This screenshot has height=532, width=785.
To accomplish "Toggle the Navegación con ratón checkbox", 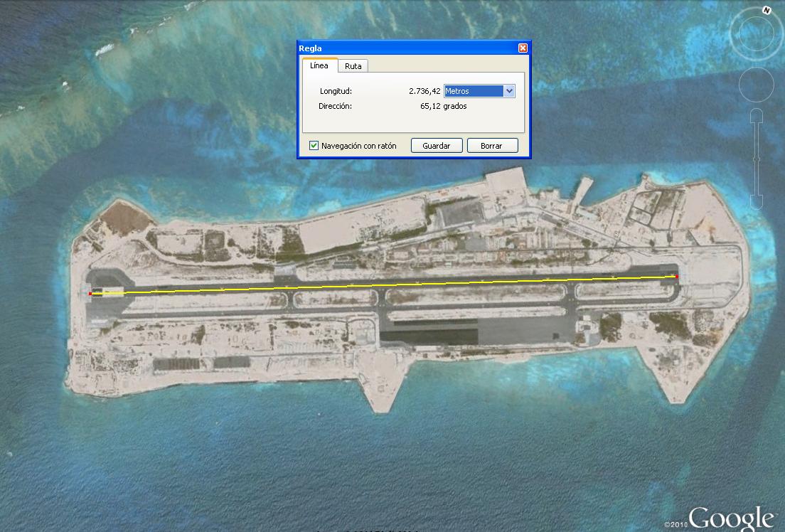I will [x=314, y=146].
